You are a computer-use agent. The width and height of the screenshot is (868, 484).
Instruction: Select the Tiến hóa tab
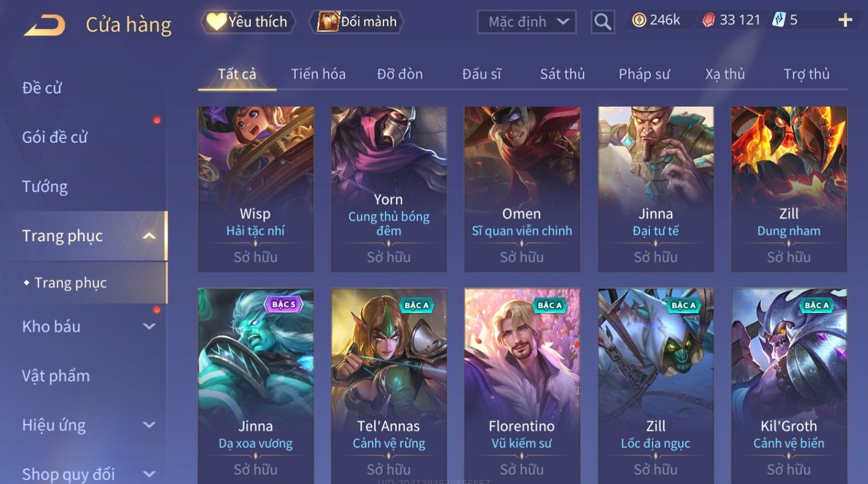point(318,74)
